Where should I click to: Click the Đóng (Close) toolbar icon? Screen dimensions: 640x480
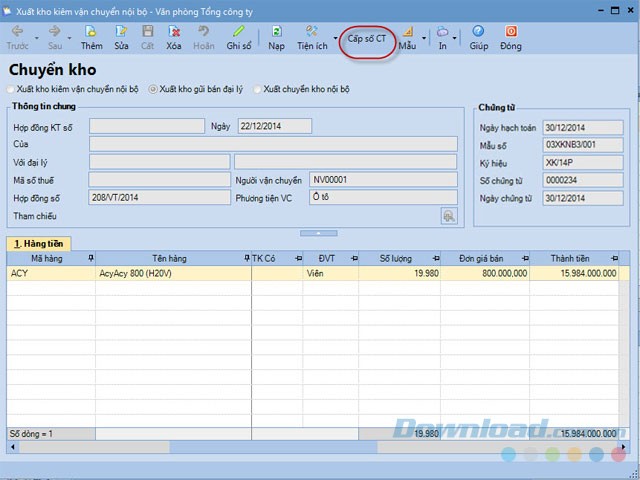pyautogui.click(x=510, y=37)
